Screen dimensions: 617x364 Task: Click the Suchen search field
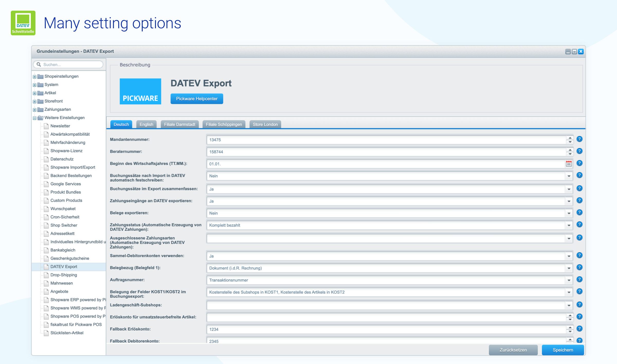tap(68, 65)
